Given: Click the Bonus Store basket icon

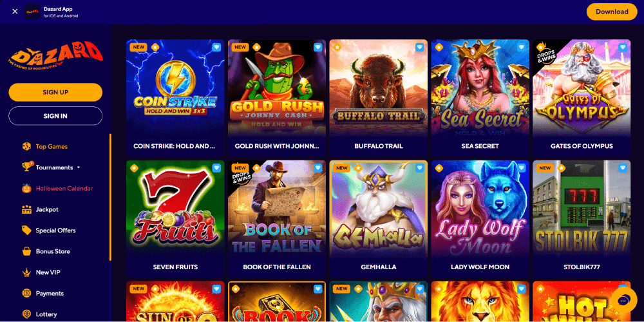Looking at the screenshot, I should [x=26, y=251].
